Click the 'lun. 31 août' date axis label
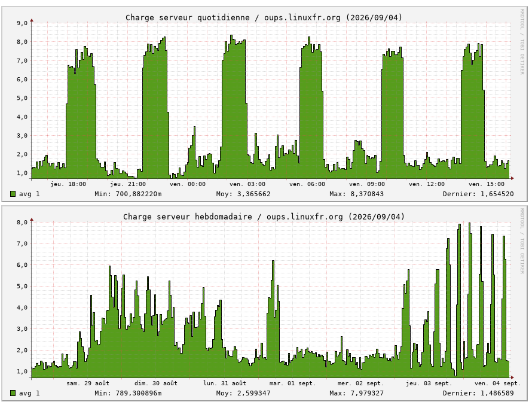This screenshot has height=402, width=532. 225,383
